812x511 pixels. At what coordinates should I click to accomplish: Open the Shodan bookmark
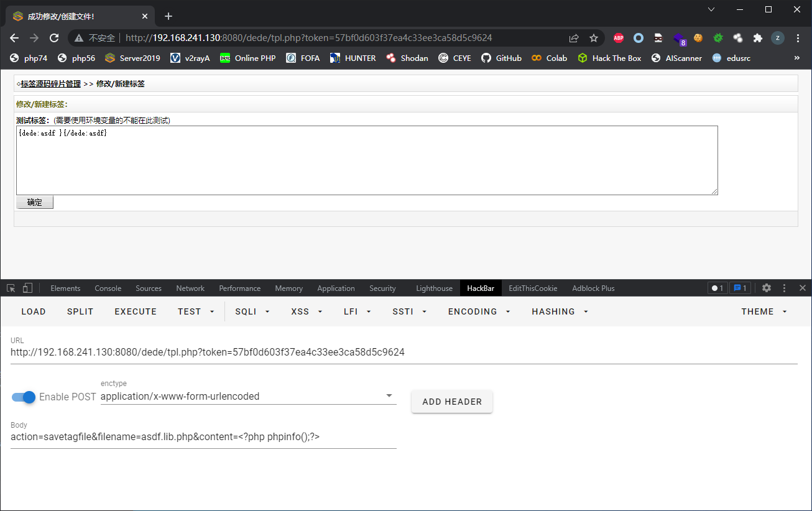tap(407, 58)
